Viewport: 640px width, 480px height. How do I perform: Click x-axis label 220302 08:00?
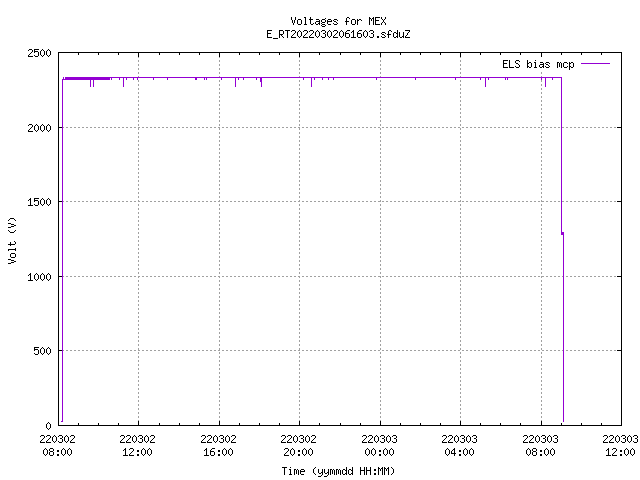coord(58,446)
